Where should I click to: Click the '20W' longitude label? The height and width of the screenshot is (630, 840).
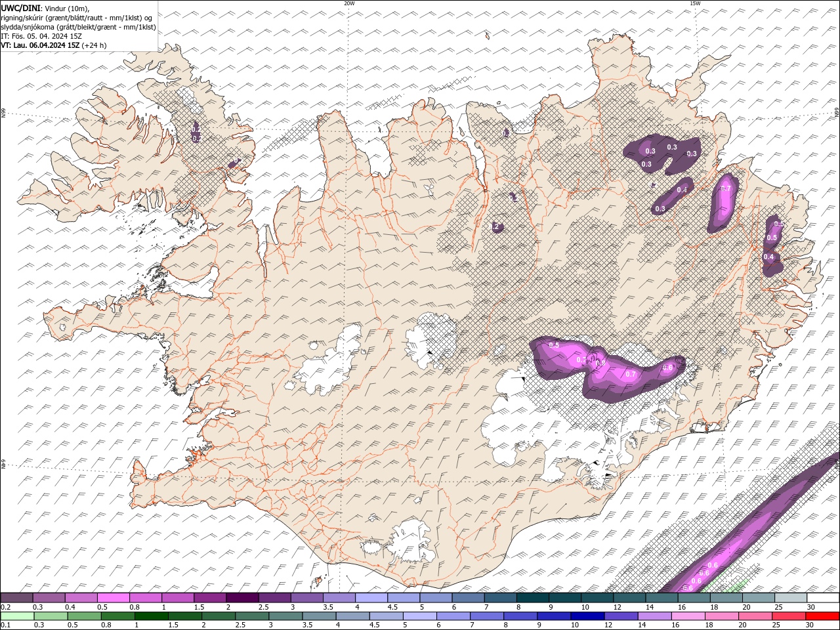coord(349,3)
